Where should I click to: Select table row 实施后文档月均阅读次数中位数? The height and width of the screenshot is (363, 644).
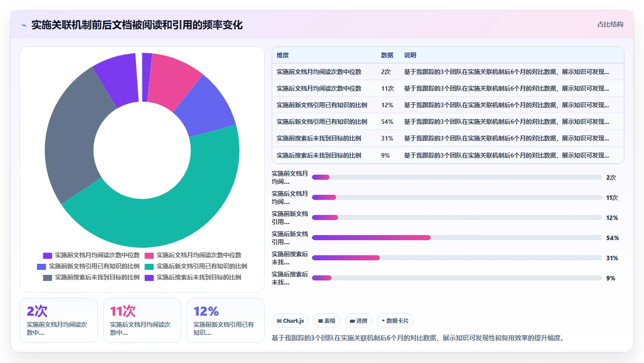(x=448, y=88)
